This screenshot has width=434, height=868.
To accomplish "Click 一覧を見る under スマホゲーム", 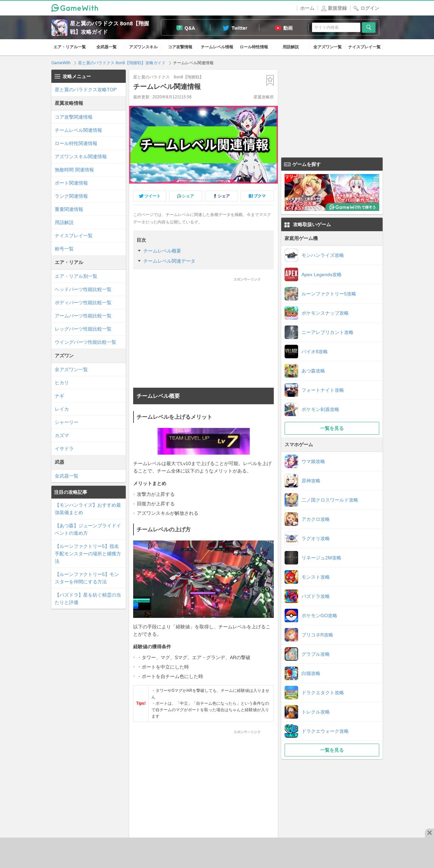I will coord(332,750).
